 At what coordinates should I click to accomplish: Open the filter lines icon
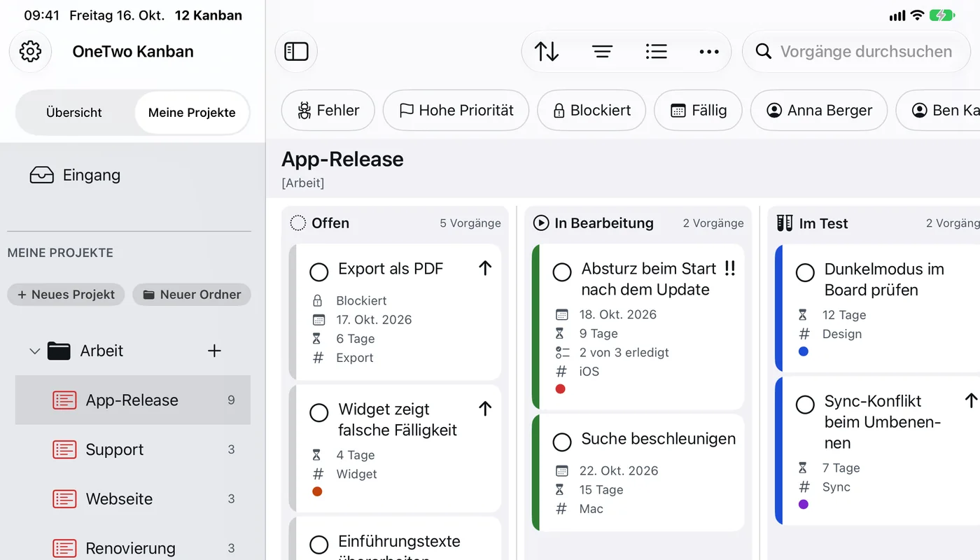tap(602, 51)
